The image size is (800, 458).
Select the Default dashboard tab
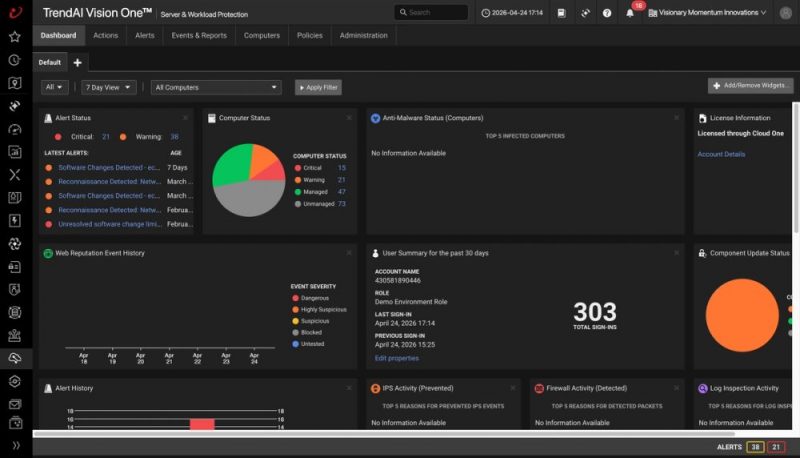coord(49,62)
